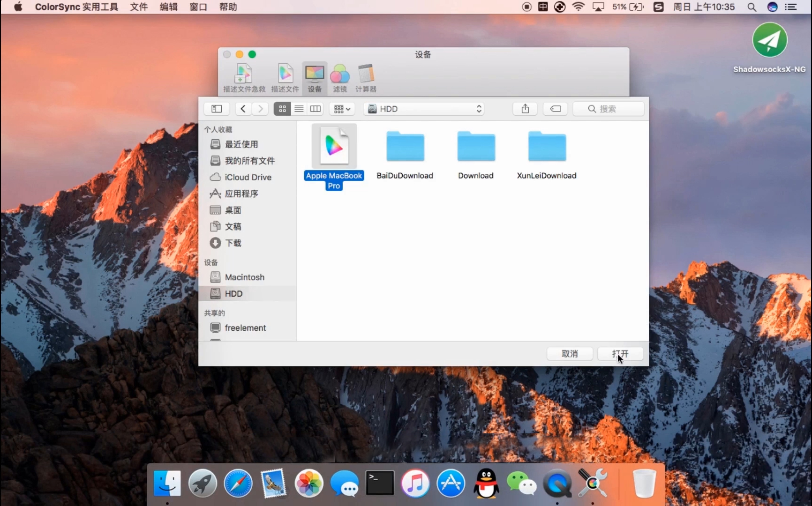812x506 pixels.
Task: Toggle the sidebar visibility button
Action: [217, 109]
